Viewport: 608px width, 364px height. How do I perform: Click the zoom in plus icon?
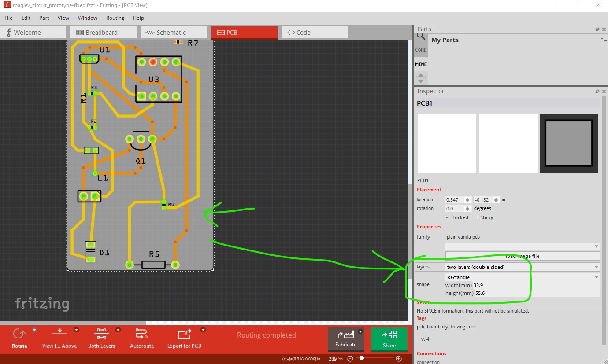pos(399,359)
